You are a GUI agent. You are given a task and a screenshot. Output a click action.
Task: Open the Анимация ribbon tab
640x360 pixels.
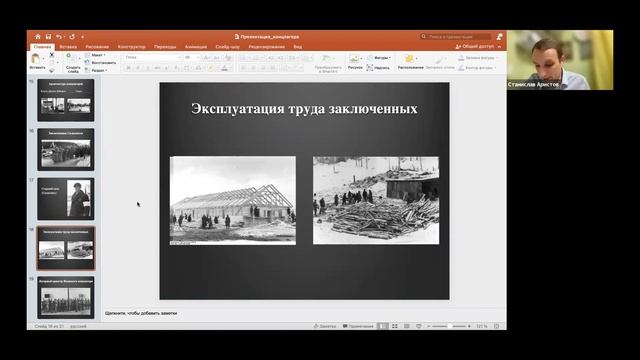196,47
